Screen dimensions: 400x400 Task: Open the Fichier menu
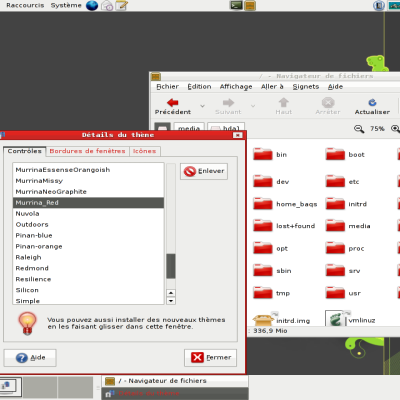pyautogui.click(x=167, y=87)
